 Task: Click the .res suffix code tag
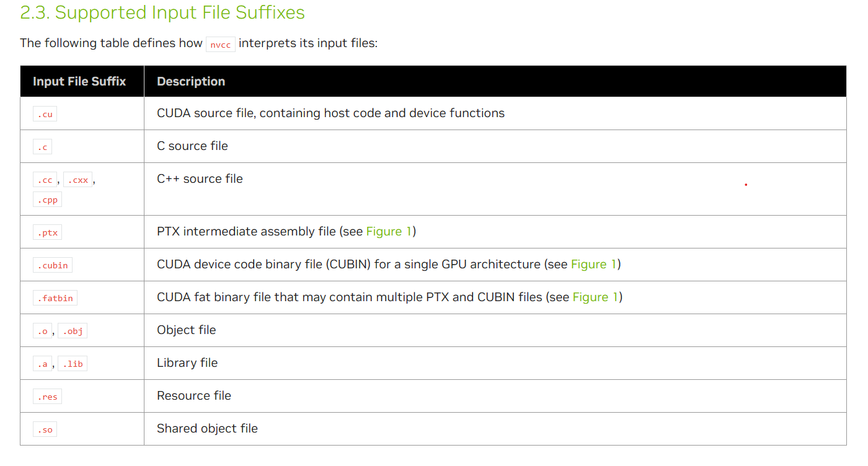(47, 397)
